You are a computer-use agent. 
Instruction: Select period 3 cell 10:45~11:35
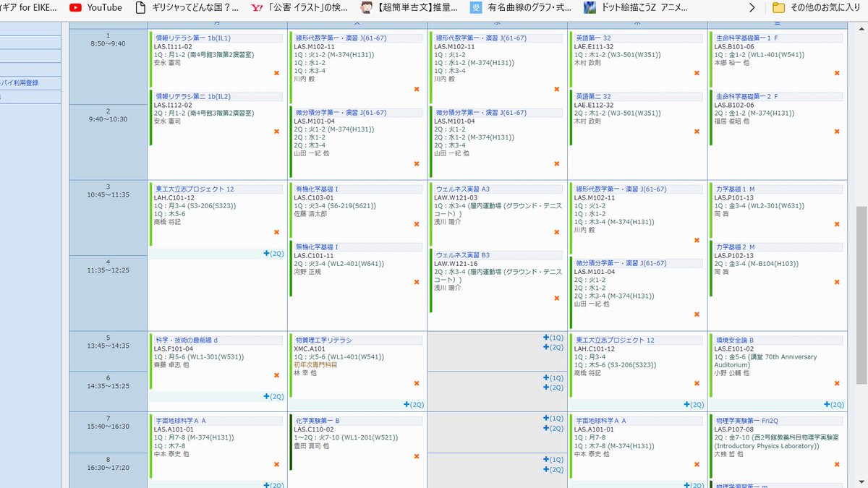(109, 218)
